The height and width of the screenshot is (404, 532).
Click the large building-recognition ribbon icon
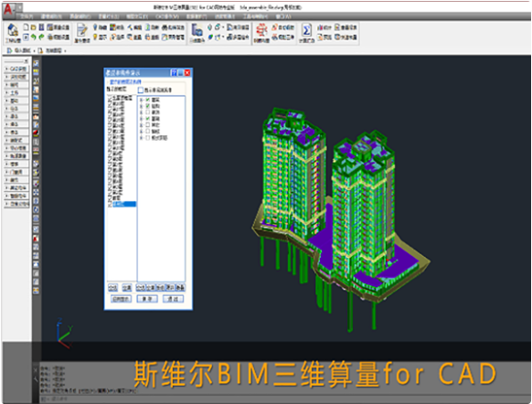[x=197, y=30]
